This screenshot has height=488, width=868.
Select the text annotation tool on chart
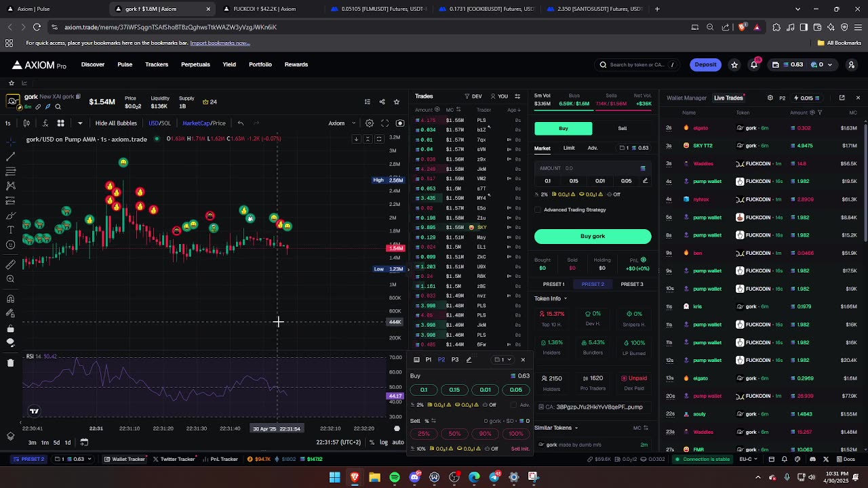pyautogui.click(x=10, y=230)
